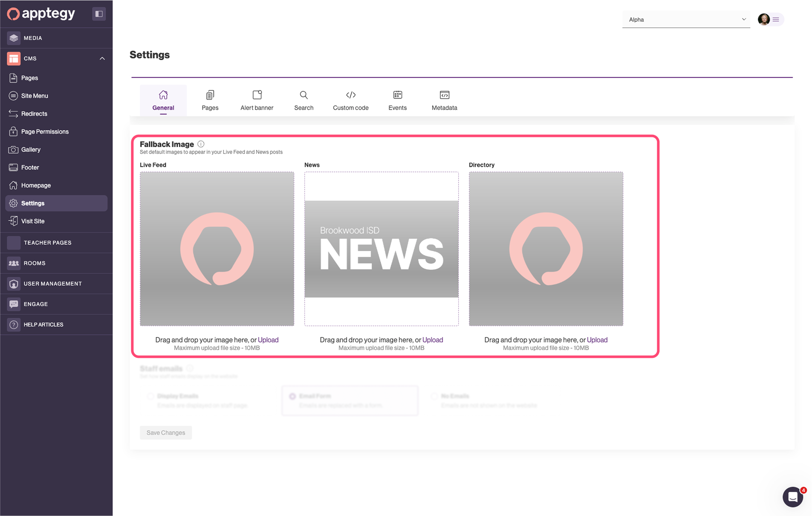Switch to the General settings tab
The width and height of the screenshot is (812, 516).
coord(163,101)
